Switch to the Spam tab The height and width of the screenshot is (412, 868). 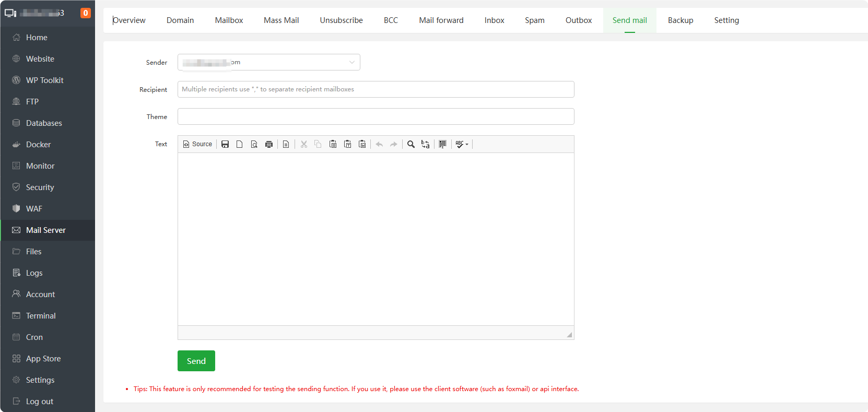pyautogui.click(x=535, y=20)
